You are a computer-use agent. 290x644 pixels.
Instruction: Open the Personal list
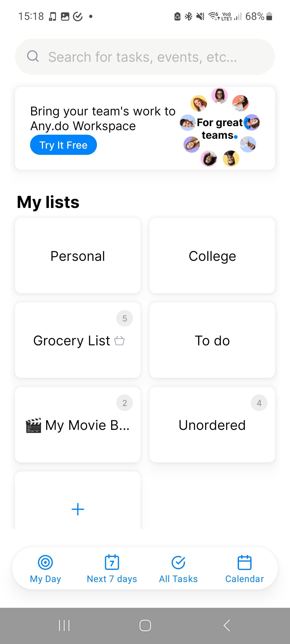(x=78, y=256)
